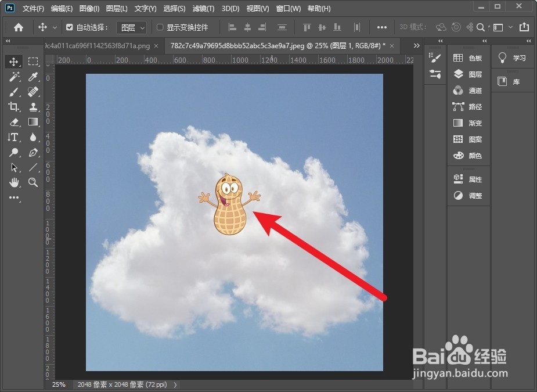Image resolution: width=537 pixels, height=392 pixels.
Task: Open the 调整 adjustments panel
Action: (x=468, y=196)
